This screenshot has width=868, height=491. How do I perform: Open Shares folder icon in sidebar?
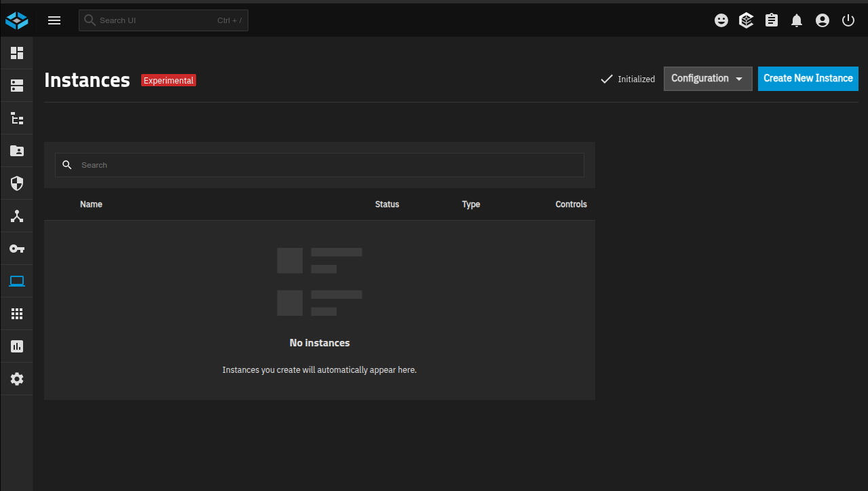(17, 151)
